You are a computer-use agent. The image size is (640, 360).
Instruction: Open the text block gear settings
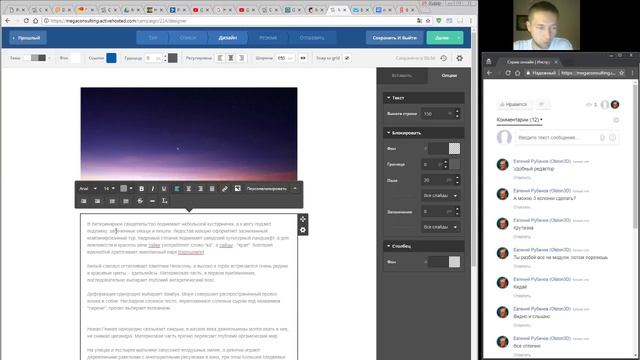tap(302, 230)
